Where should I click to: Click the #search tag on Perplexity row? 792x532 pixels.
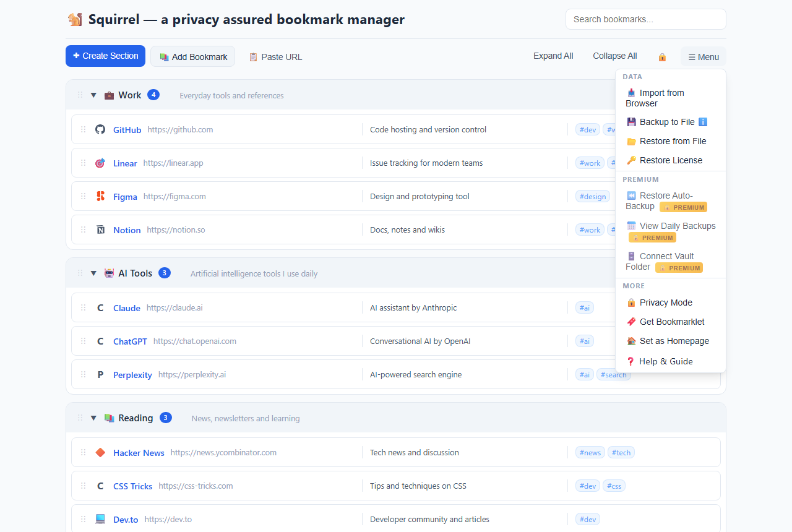pos(614,374)
